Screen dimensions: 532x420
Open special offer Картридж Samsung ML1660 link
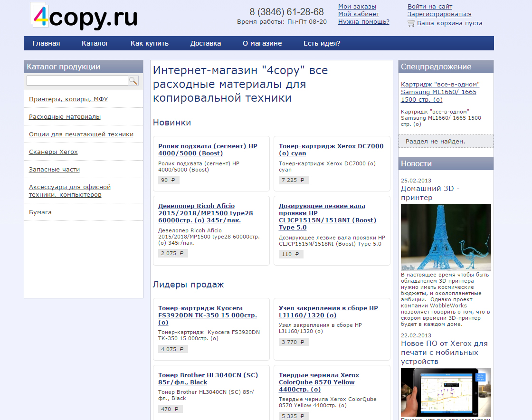(440, 92)
